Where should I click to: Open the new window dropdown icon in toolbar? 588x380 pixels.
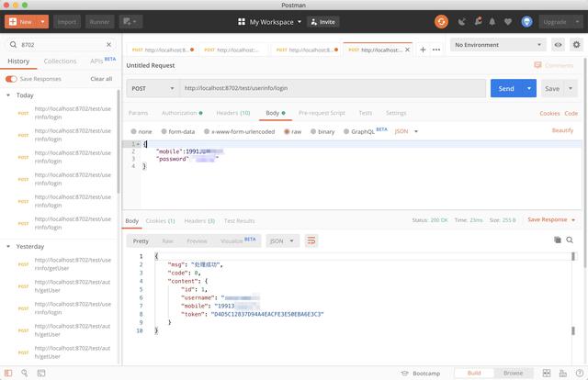(x=130, y=22)
